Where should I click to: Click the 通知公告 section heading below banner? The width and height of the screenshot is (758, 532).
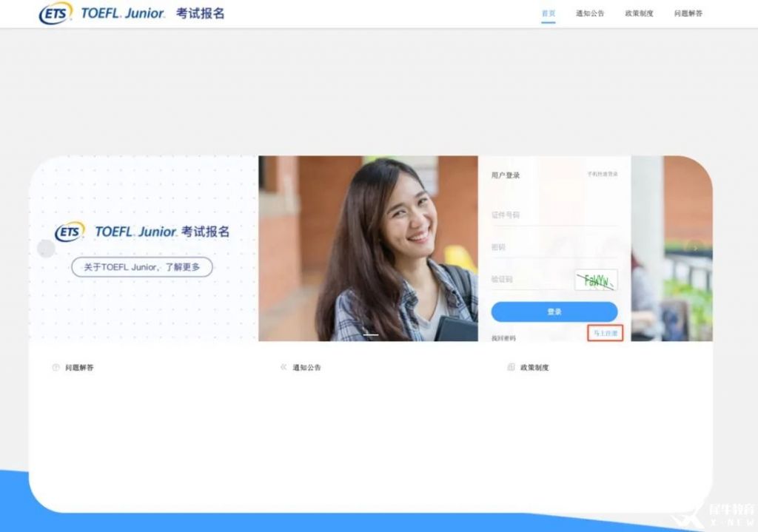pyautogui.click(x=307, y=368)
